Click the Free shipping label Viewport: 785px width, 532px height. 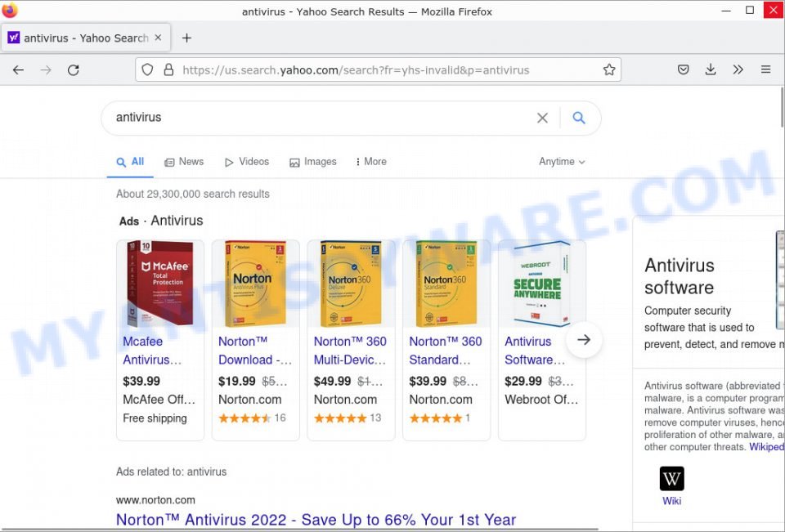pos(155,418)
